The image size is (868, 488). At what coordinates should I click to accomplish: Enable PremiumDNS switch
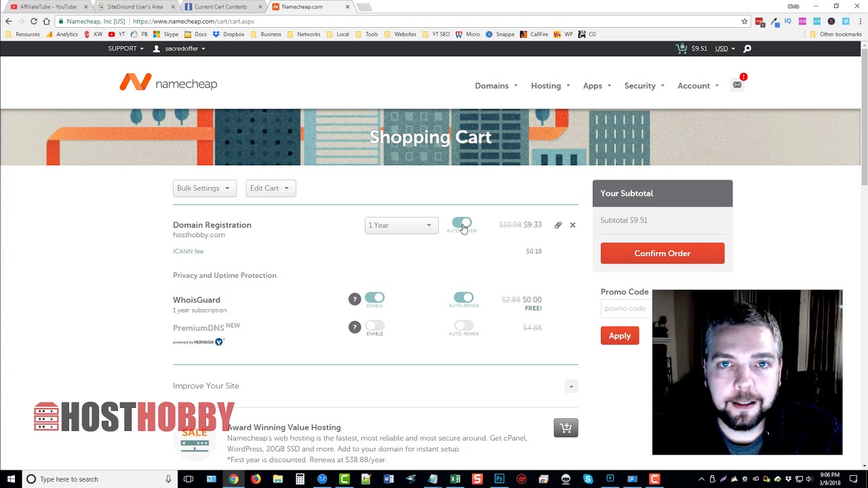click(x=374, y=325)
